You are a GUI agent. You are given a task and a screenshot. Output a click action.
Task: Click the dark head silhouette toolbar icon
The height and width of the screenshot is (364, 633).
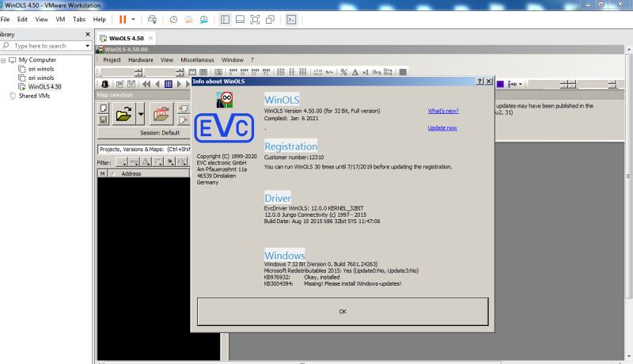pos(105,84)
